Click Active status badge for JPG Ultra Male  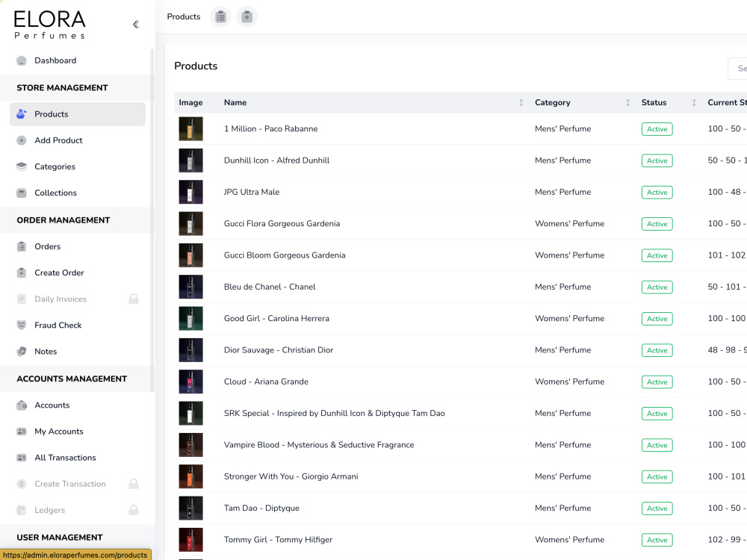click(657, 193)
